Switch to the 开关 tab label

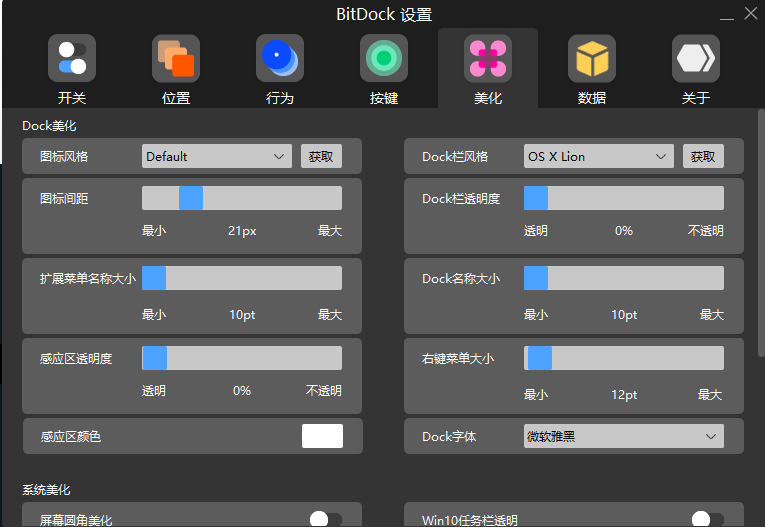click(72, 98)
